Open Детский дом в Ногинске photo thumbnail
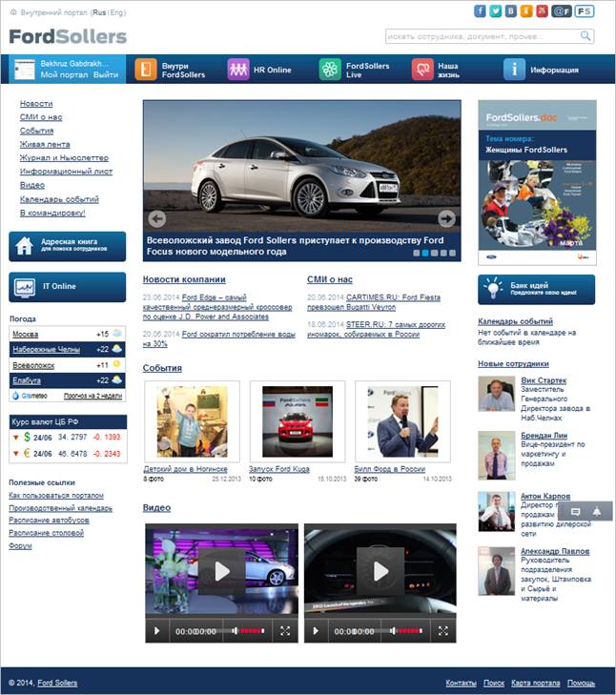Screen dimensions: 616x695 pyautogui.click(x=192, y=421)
